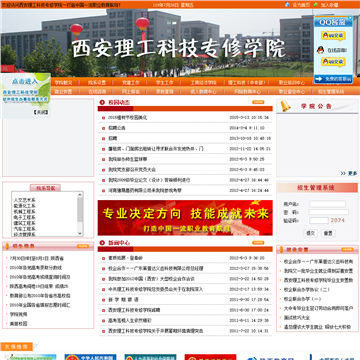Viewport: 360px width, 360px height.
Task: Click the bullet icon beside 2015植树节校园美化
Action: click(104, 118)
